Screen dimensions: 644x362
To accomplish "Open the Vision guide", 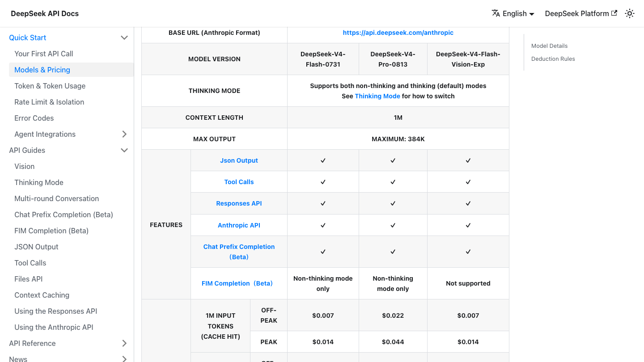I will click(25, 166).
